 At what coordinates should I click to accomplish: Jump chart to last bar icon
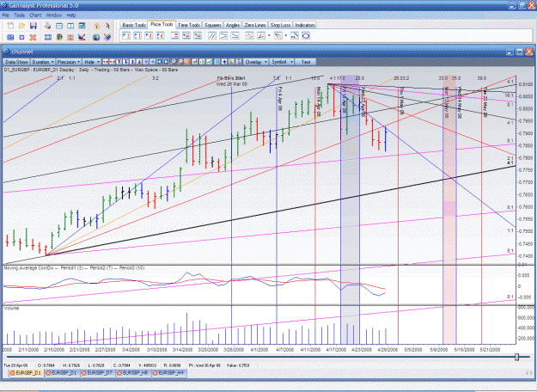tap(166, 62)
